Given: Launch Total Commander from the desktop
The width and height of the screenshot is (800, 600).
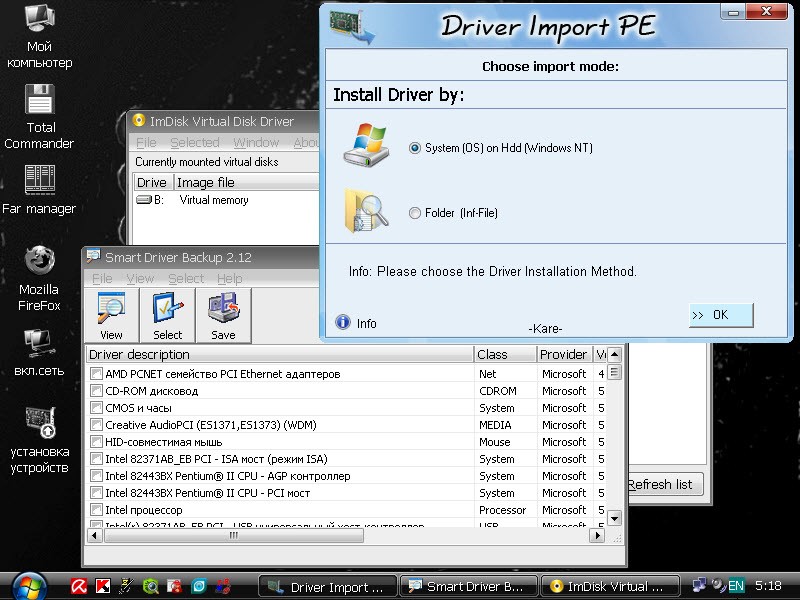Looking at the screenshot, I should [x=39, y=117].
